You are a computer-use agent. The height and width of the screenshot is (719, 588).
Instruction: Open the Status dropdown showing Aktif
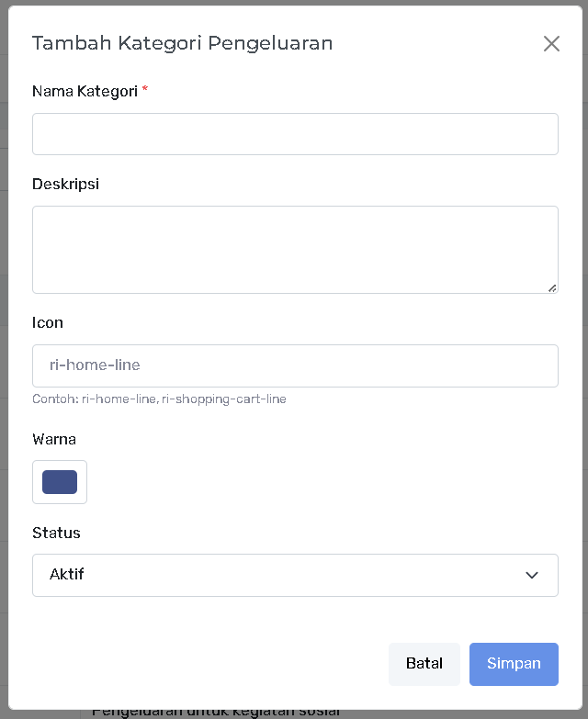tap(295, 575)
